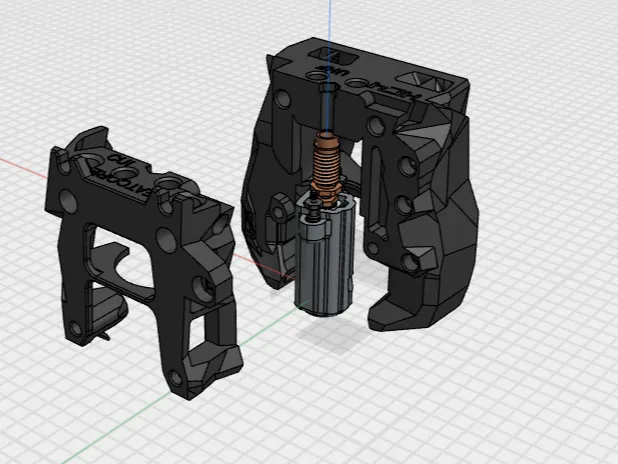Select the copper threaded heatsink part
The width and height of the screenshot is (618, 464).
click(x=325, y=168)
